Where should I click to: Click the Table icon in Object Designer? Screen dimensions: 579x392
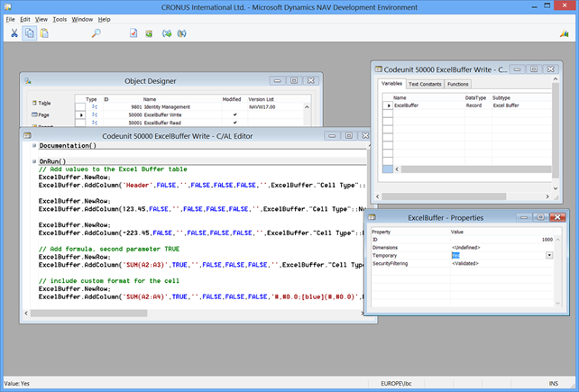coord(34,104)
